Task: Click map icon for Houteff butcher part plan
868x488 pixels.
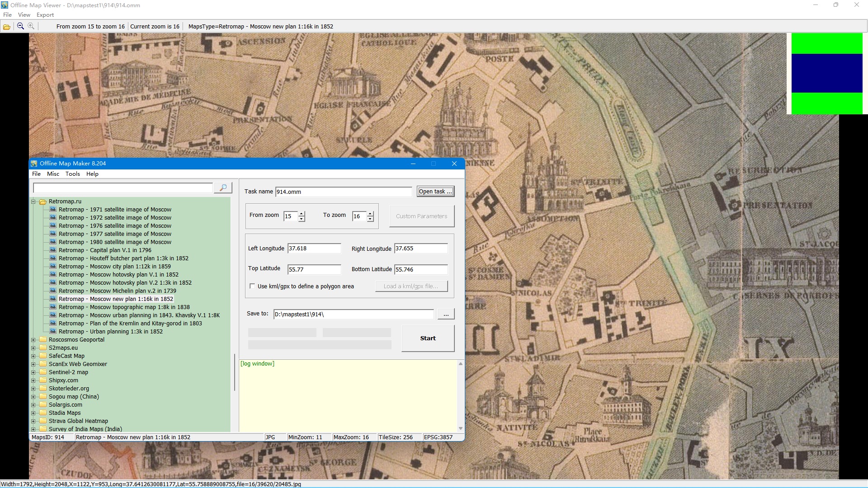Action: 53,258
